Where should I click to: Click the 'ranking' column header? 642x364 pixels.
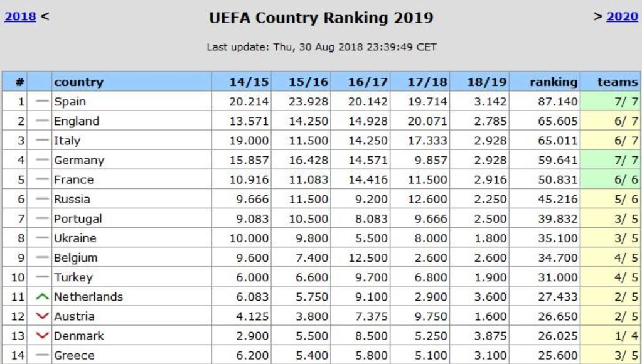click(x=552, y=82)
